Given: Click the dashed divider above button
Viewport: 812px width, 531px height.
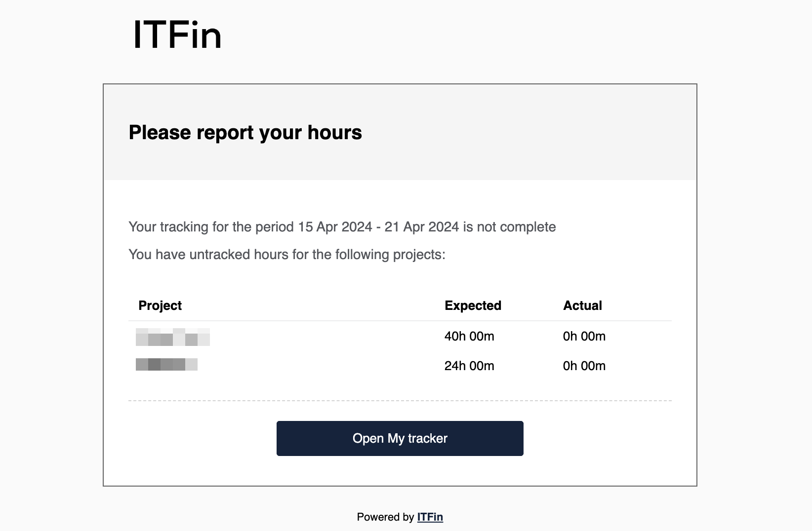Looking at the screenshot, I should [x=400, y=401].
